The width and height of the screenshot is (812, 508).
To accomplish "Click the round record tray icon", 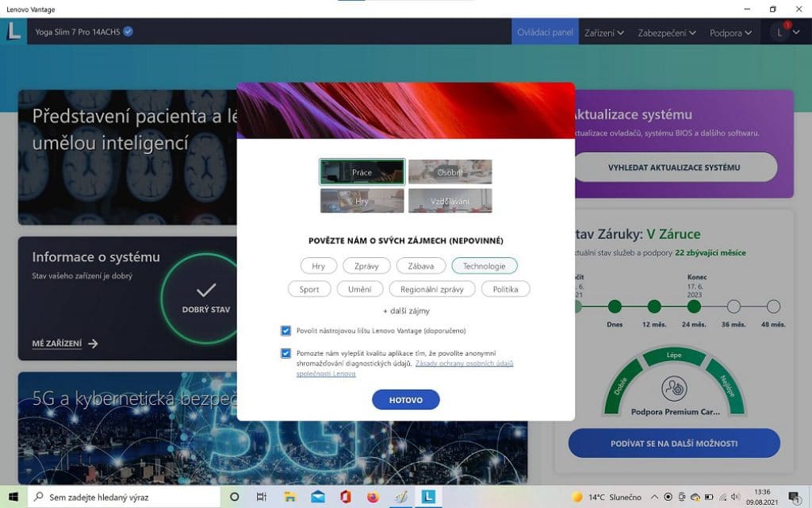I will (668, 497).
